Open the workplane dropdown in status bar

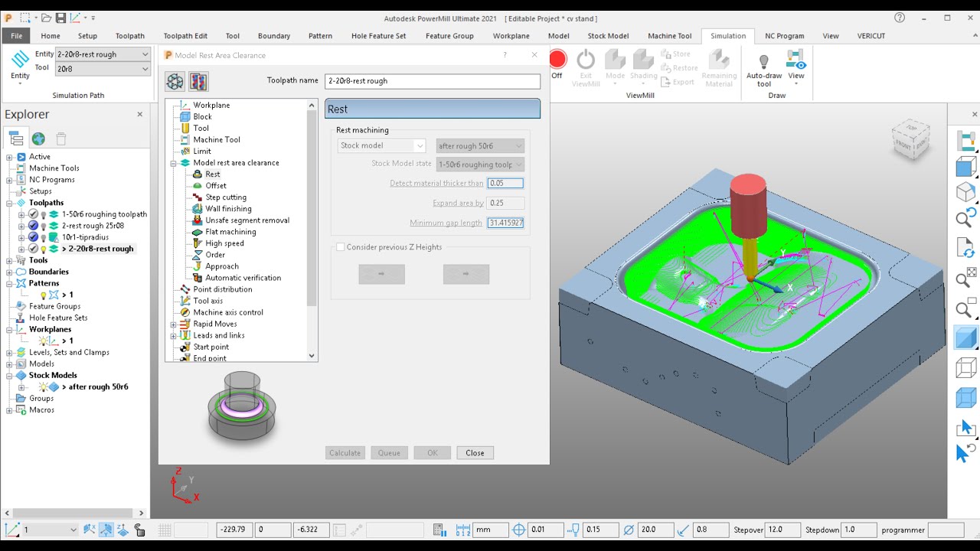click(51, 530)
